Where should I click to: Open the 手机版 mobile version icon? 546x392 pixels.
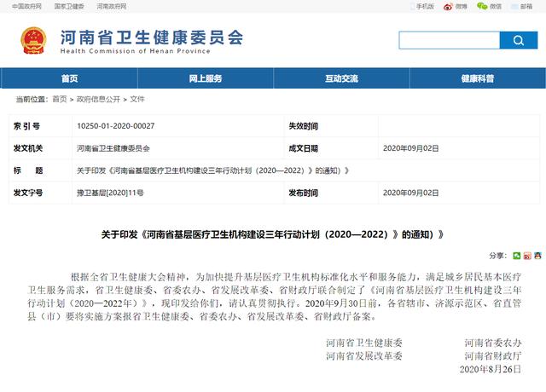coord(421,6)
